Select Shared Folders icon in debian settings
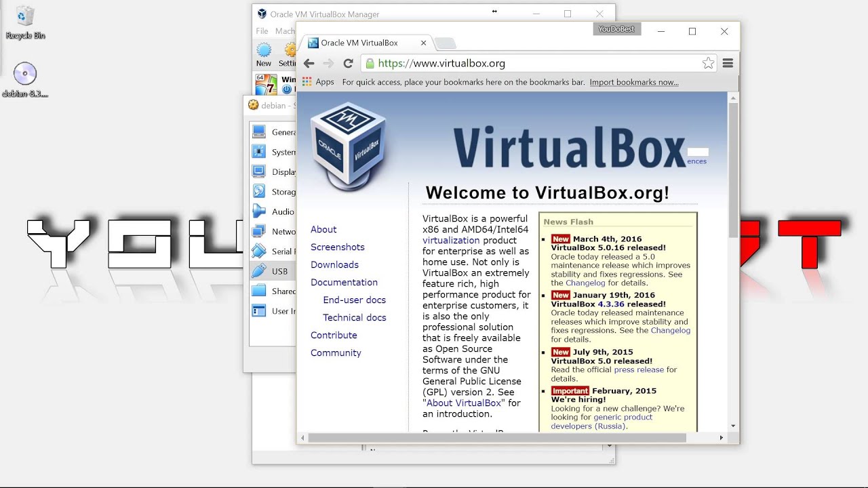This screenshot has height=488, width=868. [x=258, y=291]
